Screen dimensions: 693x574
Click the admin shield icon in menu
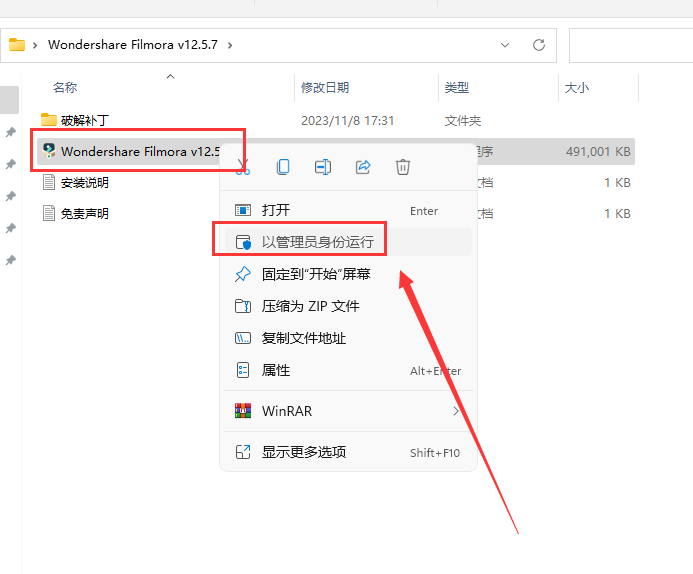pos(243,242)
